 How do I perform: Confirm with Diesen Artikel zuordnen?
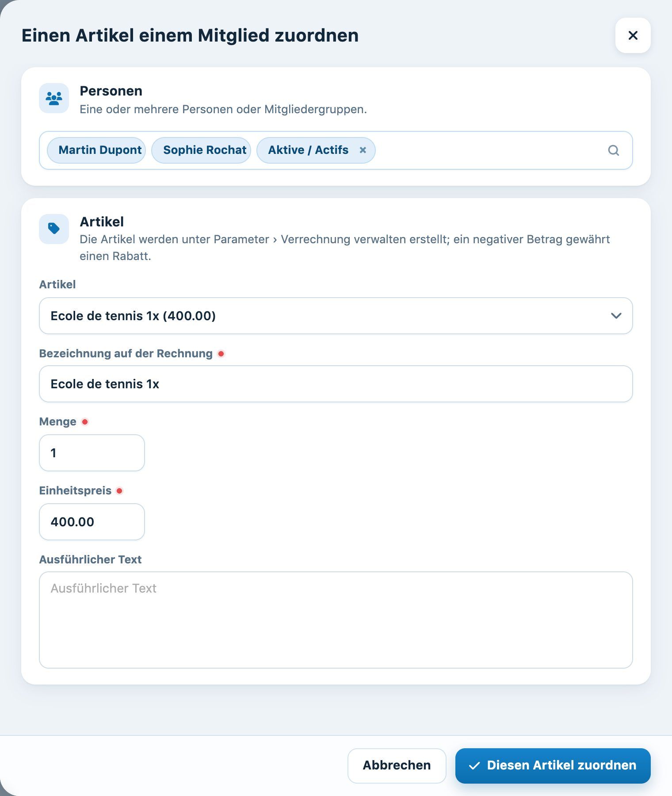pos(553,765)
